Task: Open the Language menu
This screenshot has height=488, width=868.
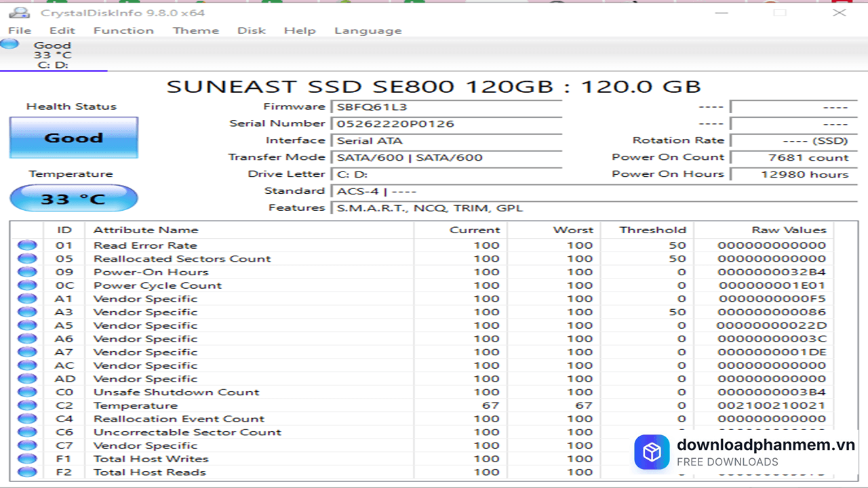Action: pos(368,30)
